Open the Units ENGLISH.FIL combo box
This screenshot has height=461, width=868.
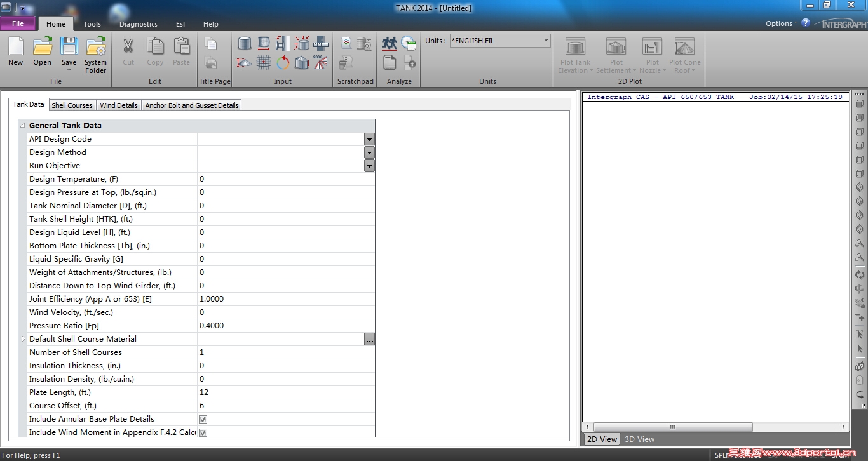(500, 41)
